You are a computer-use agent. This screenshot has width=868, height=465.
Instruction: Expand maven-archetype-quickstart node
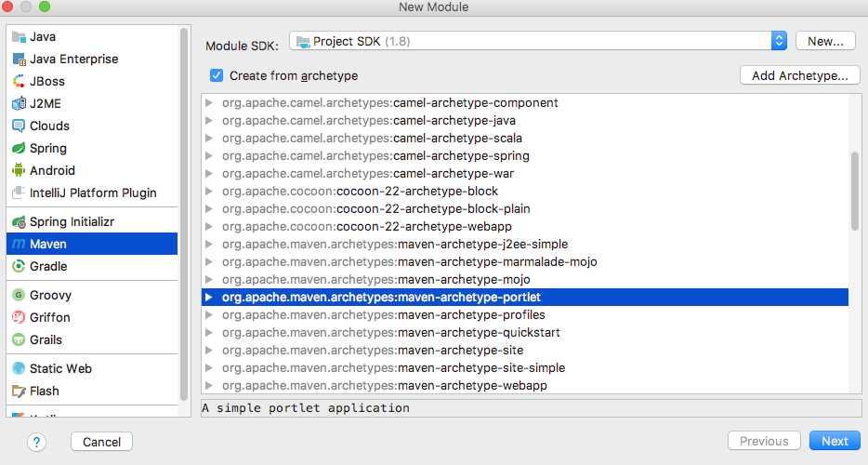(209, 333)
